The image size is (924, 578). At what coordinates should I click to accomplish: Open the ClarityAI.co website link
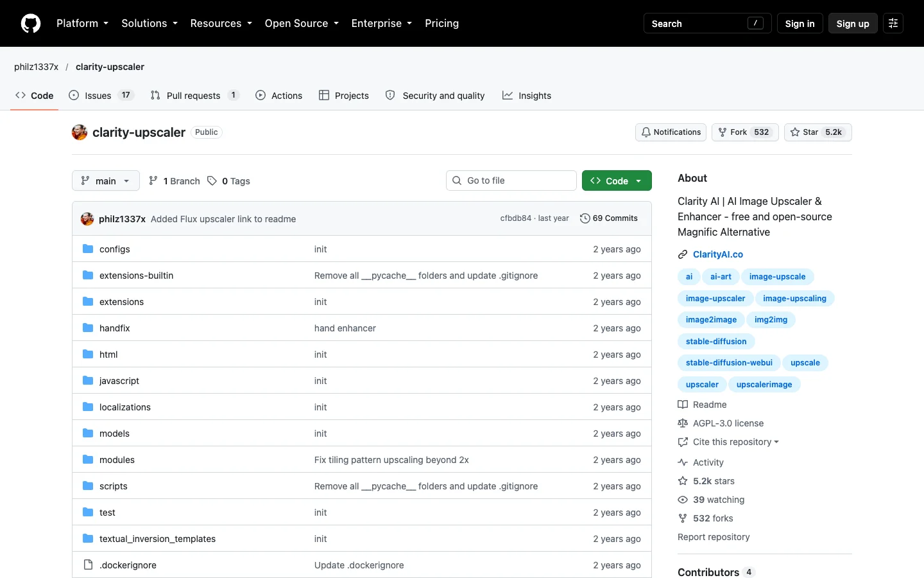coord(718,254)
